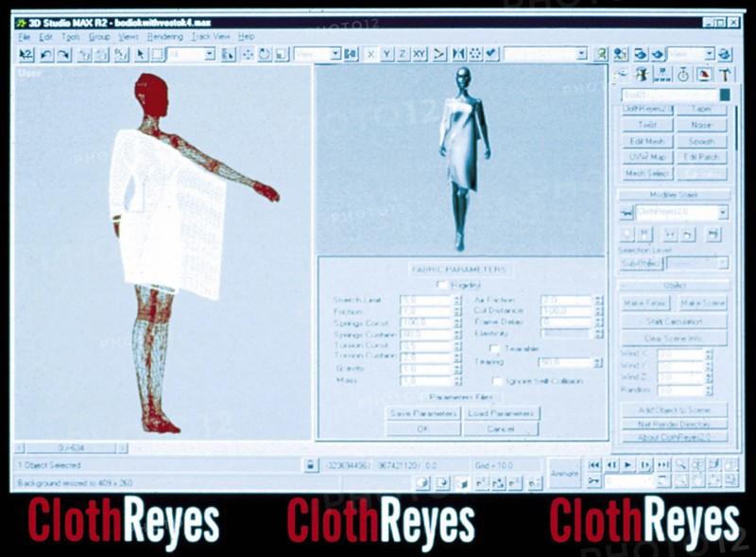756x557 pixels.
Task: Click the Array tool icon
Action: (475, 54)
